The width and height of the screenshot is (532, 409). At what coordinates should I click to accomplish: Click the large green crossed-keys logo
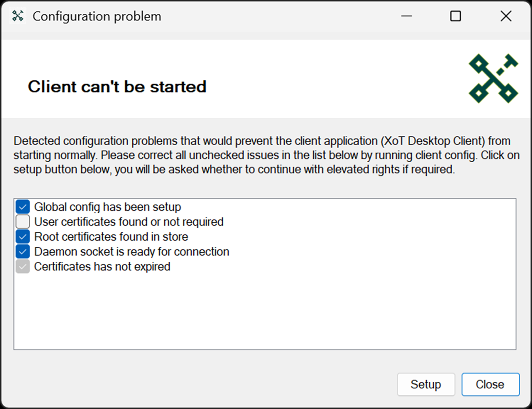[x=493, y=78]
